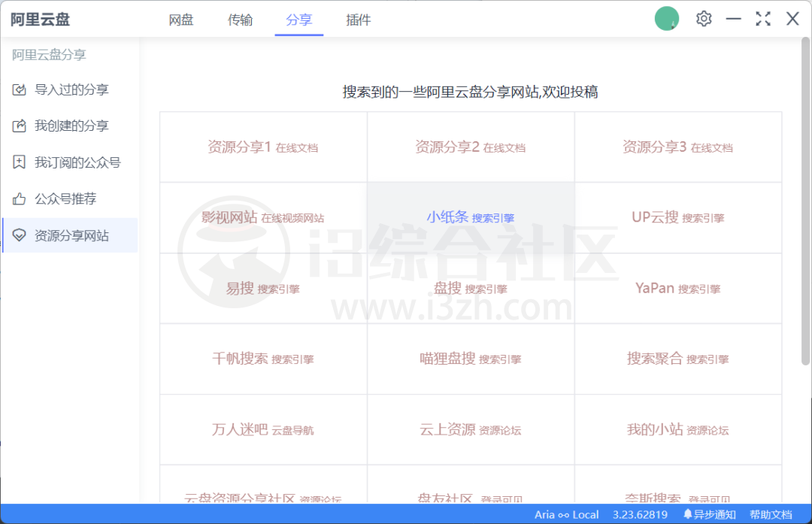Click the 公众号推荐 thumbs-up icon
This screenshot has height=524, width=812.
pos(19,198)
